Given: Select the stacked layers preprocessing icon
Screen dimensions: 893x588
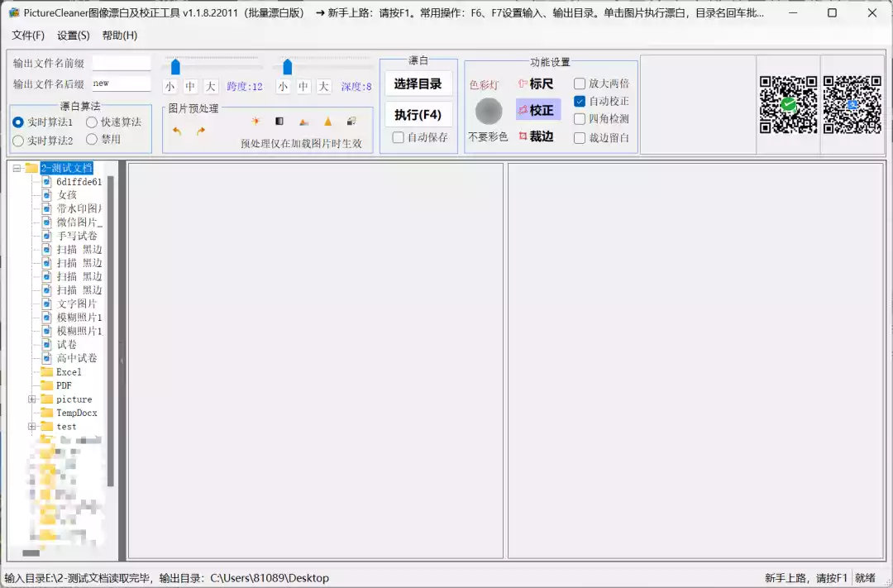Looking at the screenshot, I should [351, 121].
